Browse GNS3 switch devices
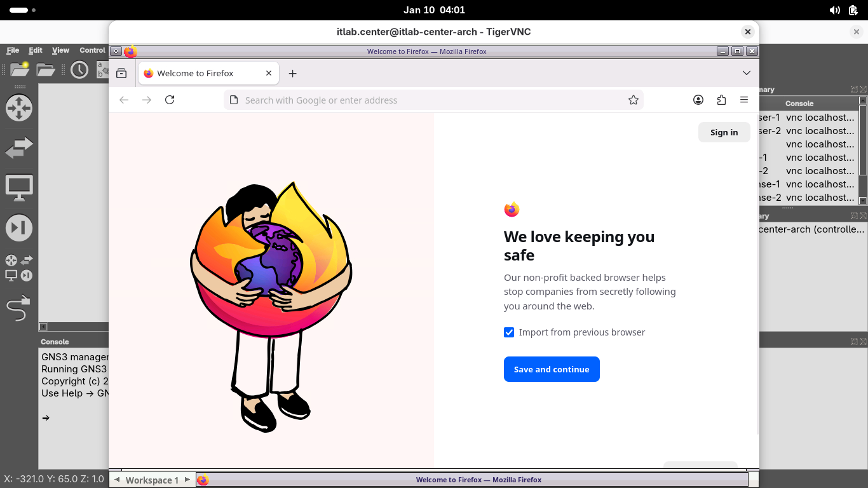This screenshot has width=868, height=488. (18, 148)
